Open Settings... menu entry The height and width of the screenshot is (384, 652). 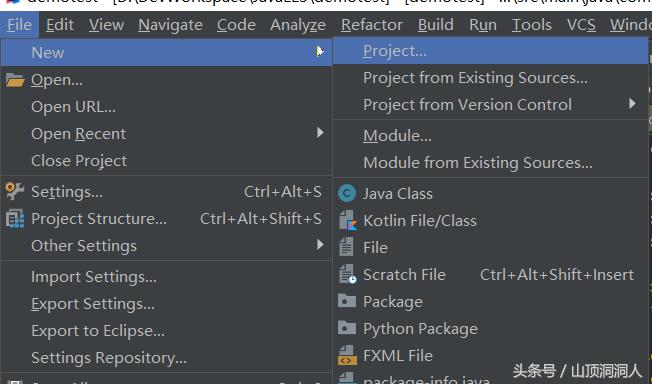[x=166, y=192]
